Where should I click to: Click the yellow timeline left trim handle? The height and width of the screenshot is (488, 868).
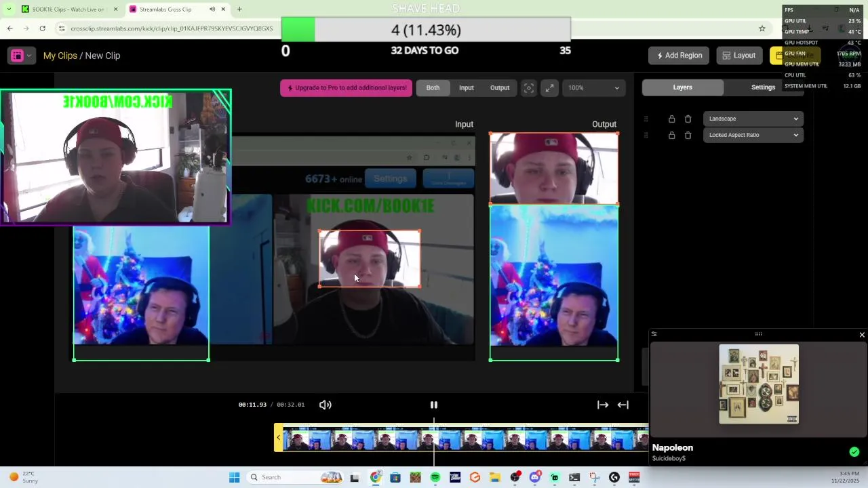pos(278,438)
